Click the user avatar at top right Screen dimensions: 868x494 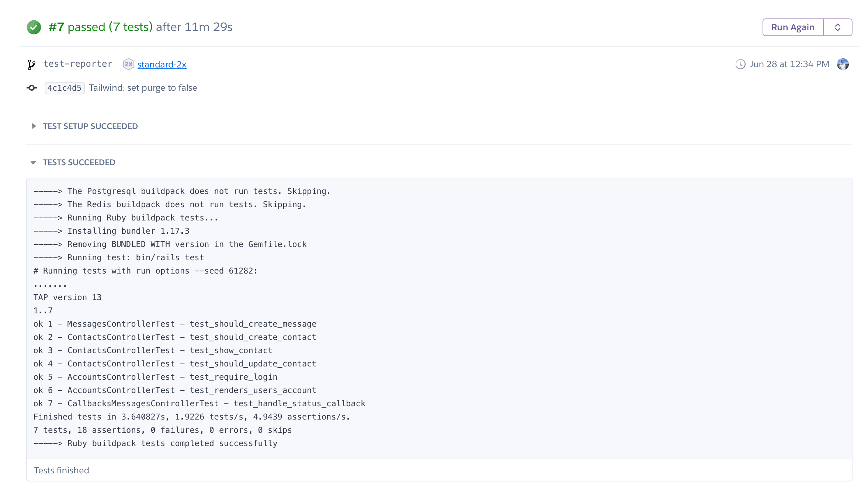click(843, 64)
